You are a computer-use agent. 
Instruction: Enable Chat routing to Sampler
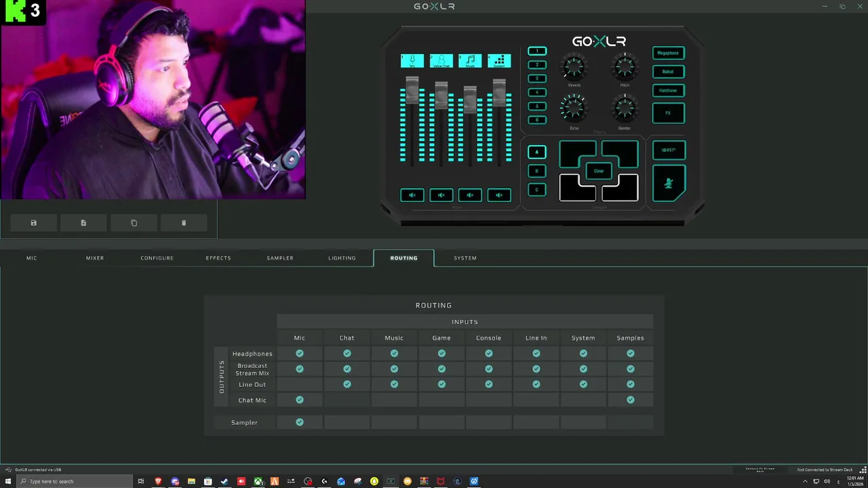click(347, 422)
